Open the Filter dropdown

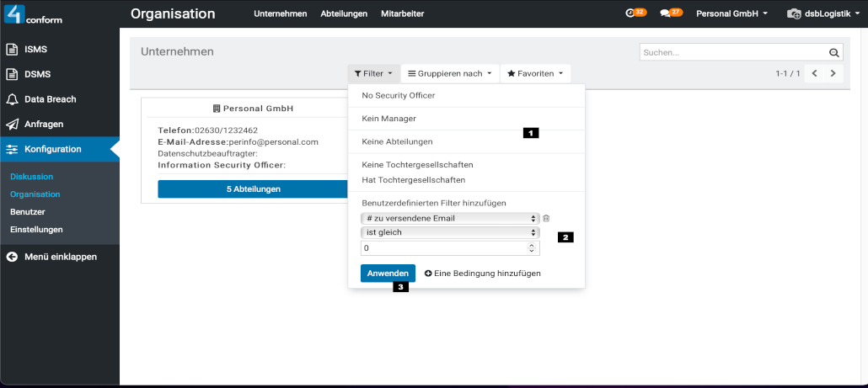click(x=372, y=74)
